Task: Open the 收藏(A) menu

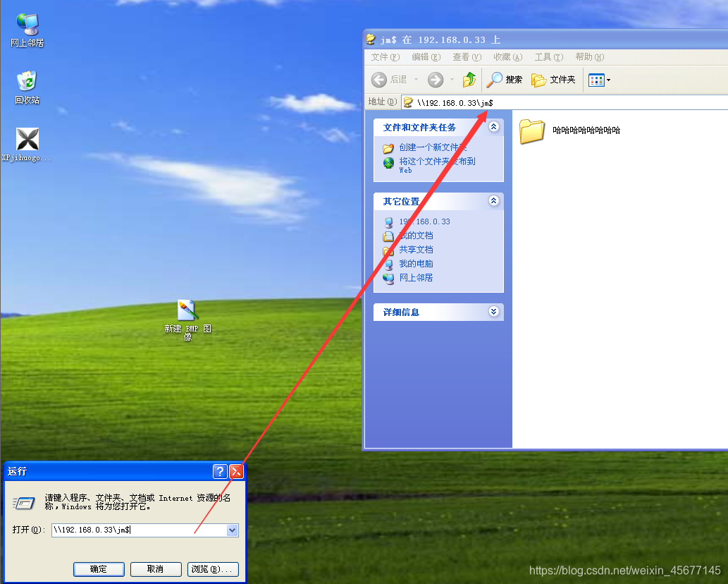Action: click(x=507, y=57)
